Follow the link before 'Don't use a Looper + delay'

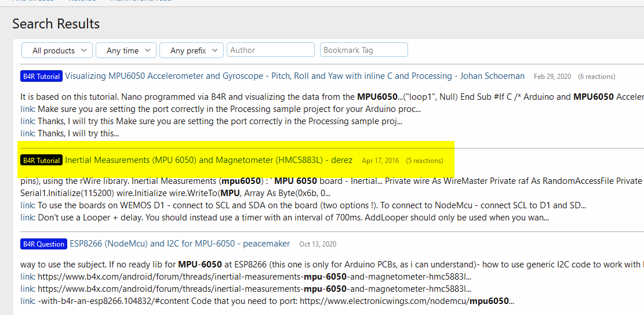[x=27, y=218]
